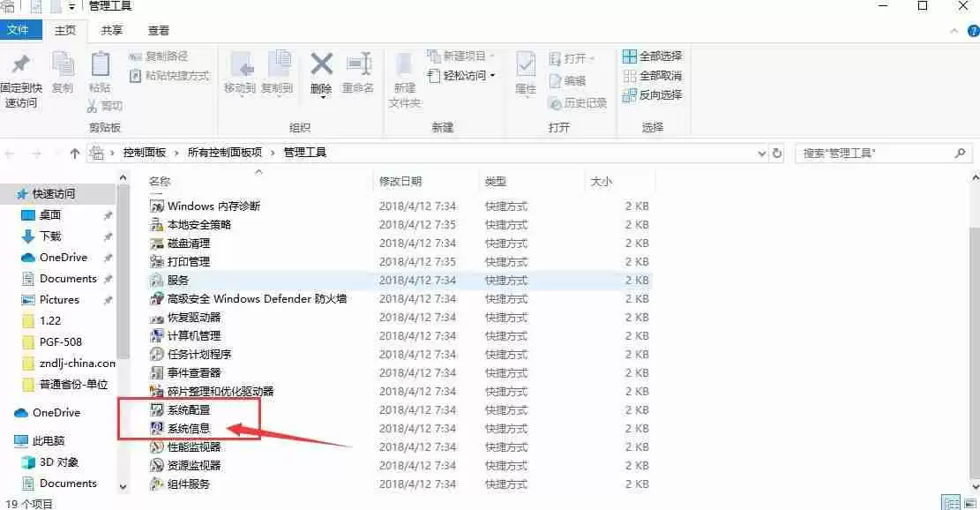
Task: Click the 粘贴 (Paste) icon
Action: point(100,66)
